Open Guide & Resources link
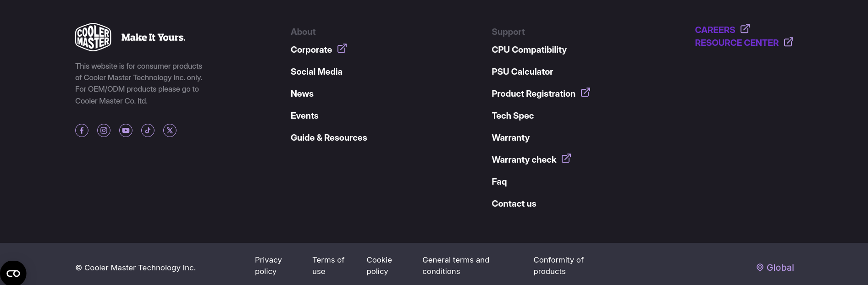The image size is (868, 285). click(x=328, y=137)
